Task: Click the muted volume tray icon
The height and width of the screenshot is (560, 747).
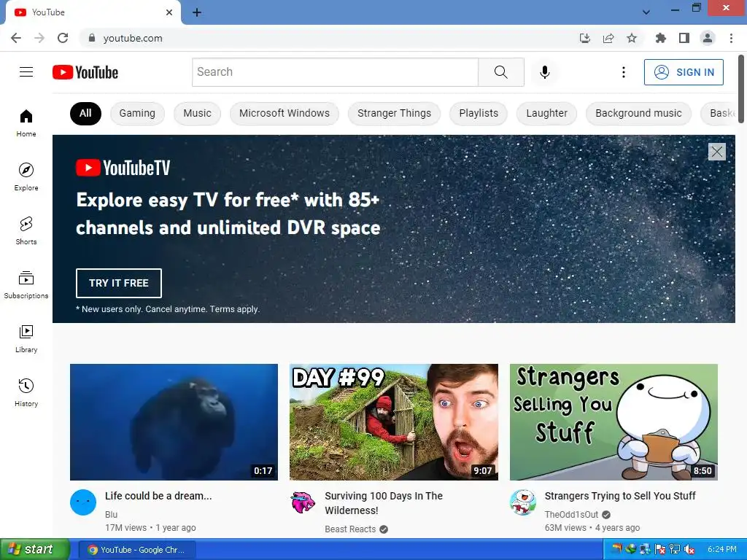Action: pyautogui.click(x=689, y=550)
